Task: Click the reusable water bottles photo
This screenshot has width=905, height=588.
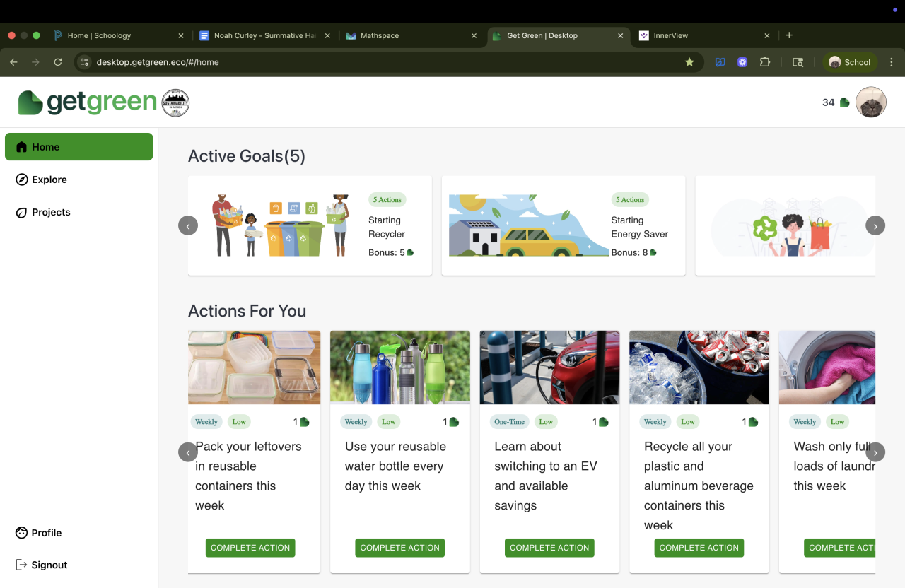Action: pos(400,367)
